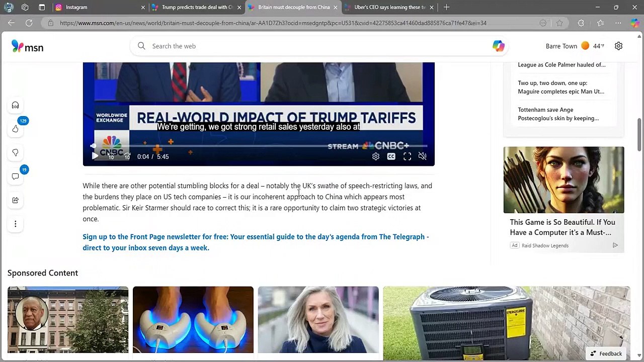Click the Feedback button
Viewport: 644px width, 362px height.
pyautogui.click(x=606, y=353)
